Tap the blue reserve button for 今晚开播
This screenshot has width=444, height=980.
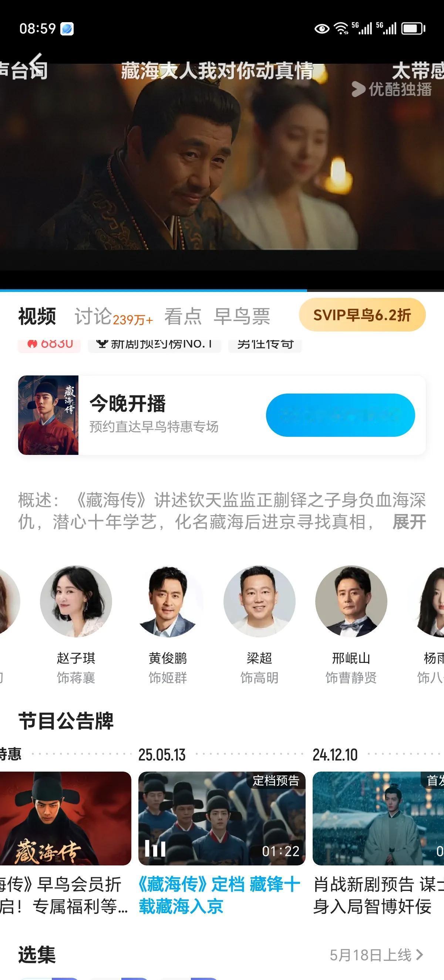click(340, 415)
